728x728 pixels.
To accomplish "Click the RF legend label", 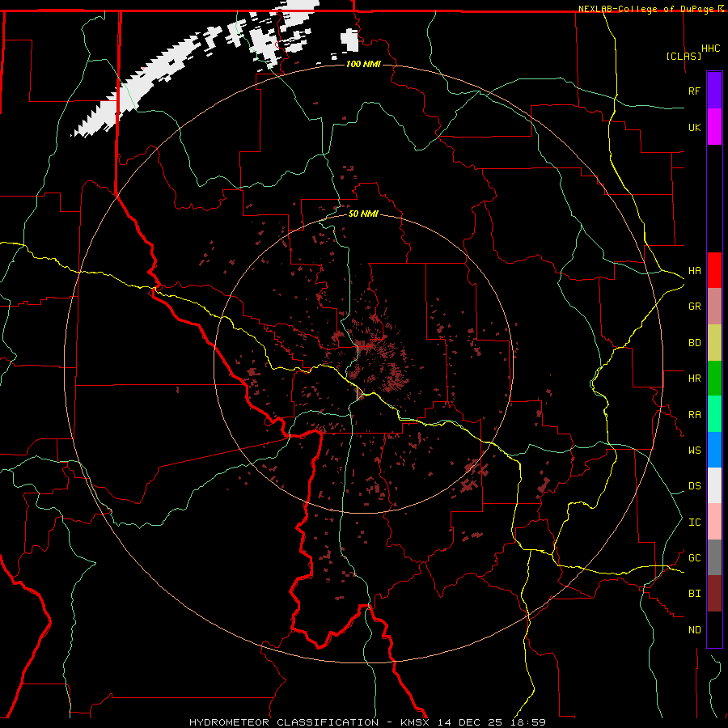I will [x=695, y=91].
